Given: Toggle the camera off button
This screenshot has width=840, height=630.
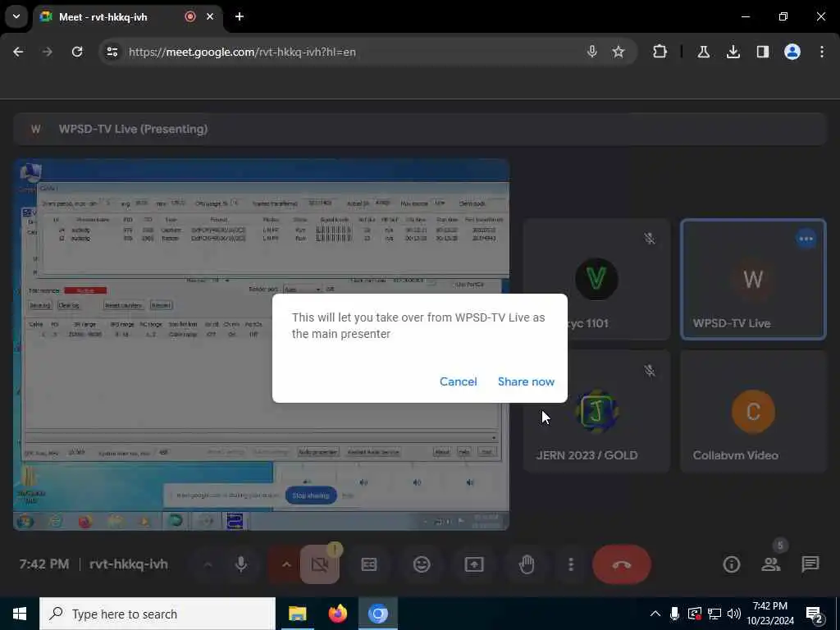Looking at the screenshot, I should click(320, 564).
